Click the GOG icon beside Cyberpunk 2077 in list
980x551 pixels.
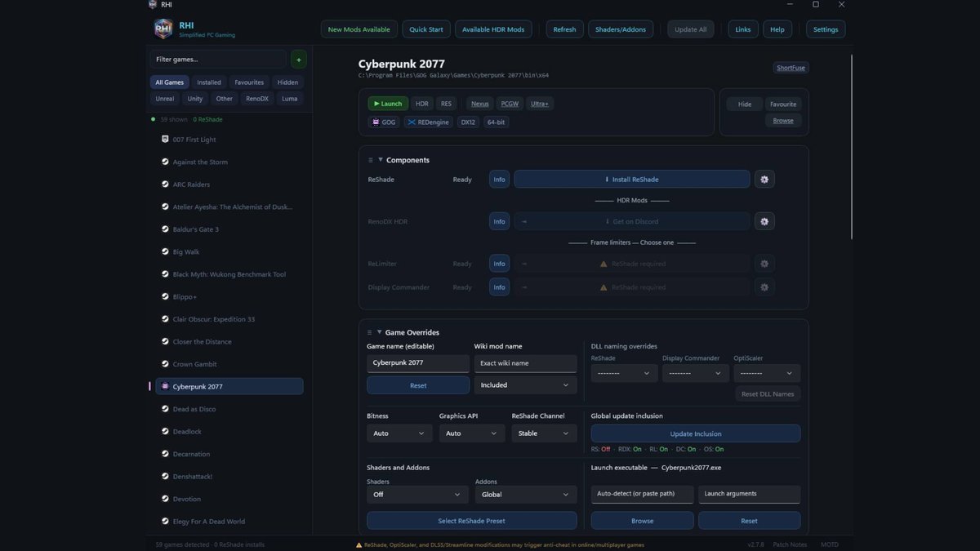(165, 386)
